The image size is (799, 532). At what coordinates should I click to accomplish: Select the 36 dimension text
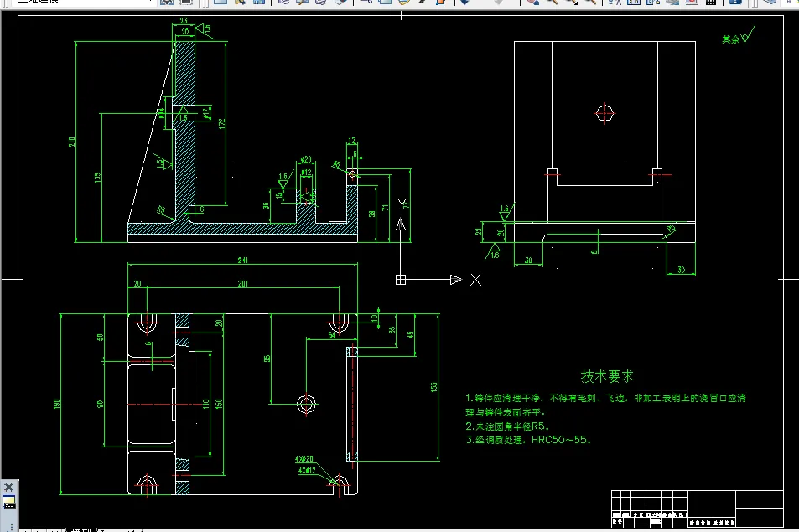point(266,205)
